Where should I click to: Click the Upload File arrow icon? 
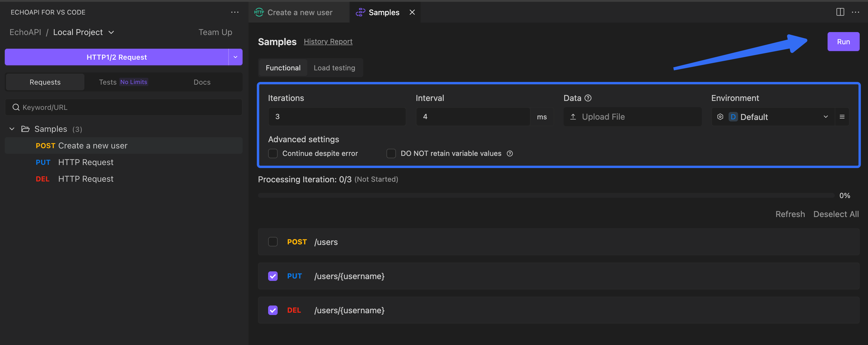573,117
